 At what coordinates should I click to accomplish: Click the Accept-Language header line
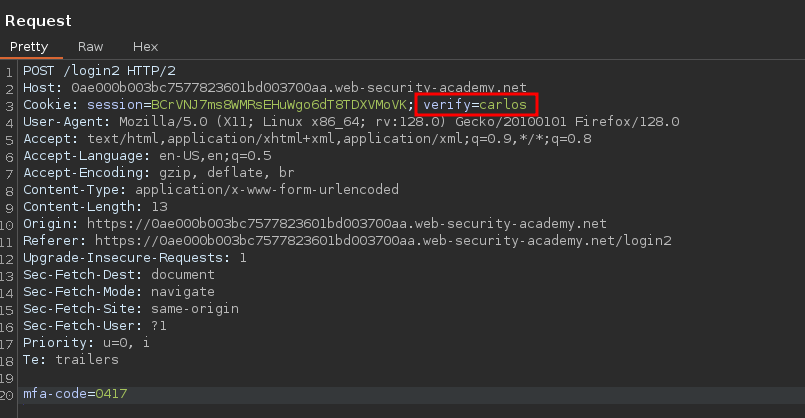tap(147, 156)
